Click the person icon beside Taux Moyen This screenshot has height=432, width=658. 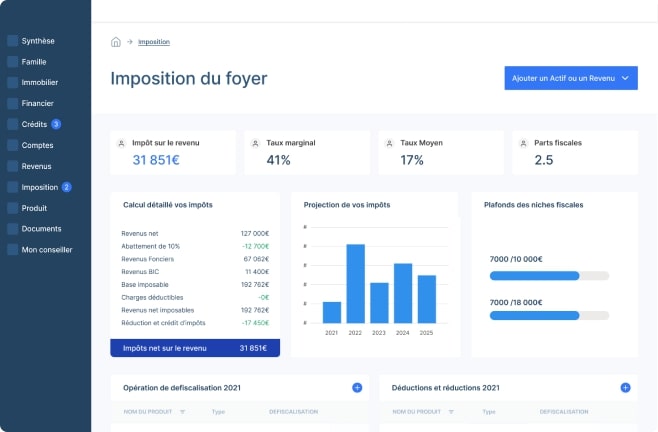click(x=391, y=143)
